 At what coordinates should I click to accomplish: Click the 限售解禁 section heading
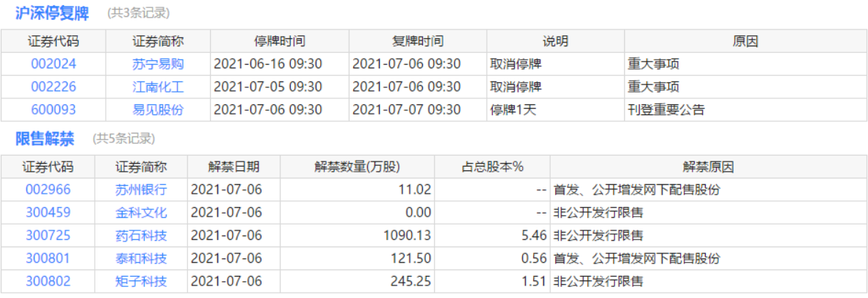[x=44, y=138]
